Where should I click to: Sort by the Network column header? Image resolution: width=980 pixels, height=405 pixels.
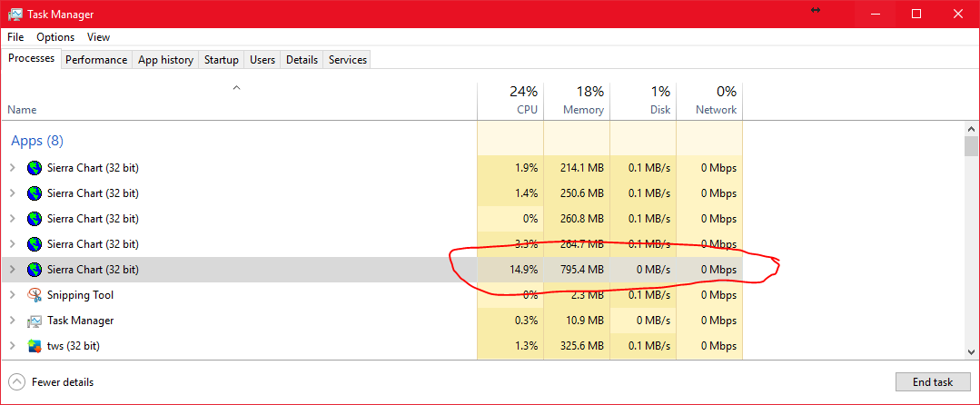click(x=709, y=101)
